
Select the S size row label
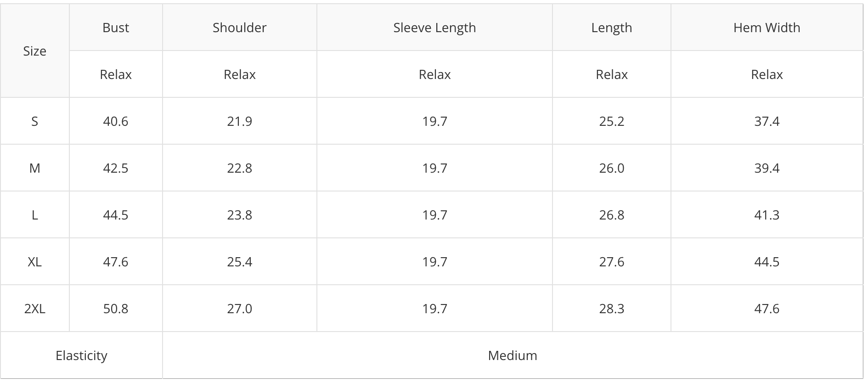point(34,121)
